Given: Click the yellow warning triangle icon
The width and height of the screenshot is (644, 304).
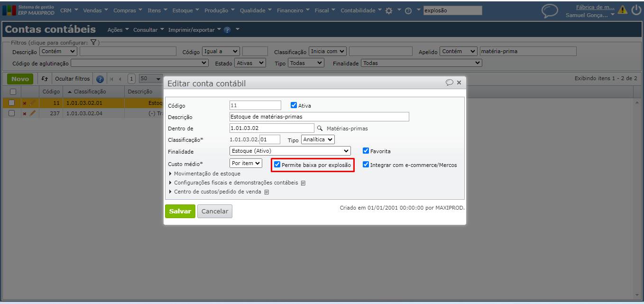Looking at the screenshot, I should [x=622, y=10].
